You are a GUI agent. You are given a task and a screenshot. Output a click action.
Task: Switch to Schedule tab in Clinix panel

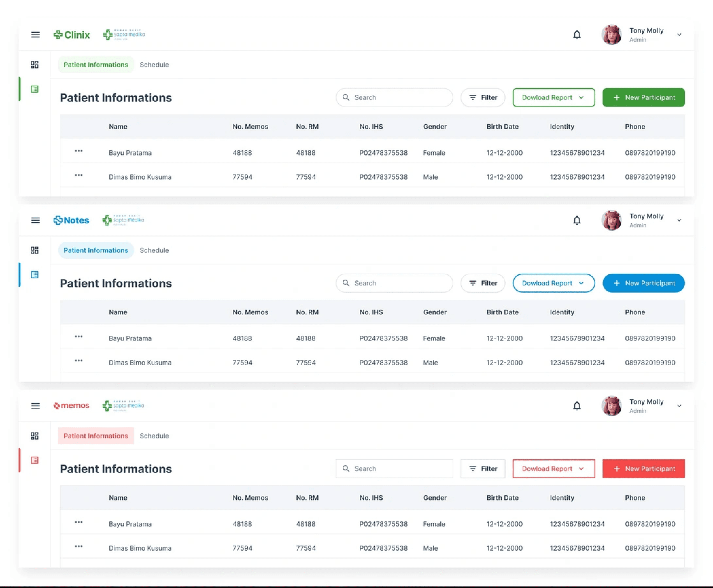pyautogui.click(x=154, y=65)
